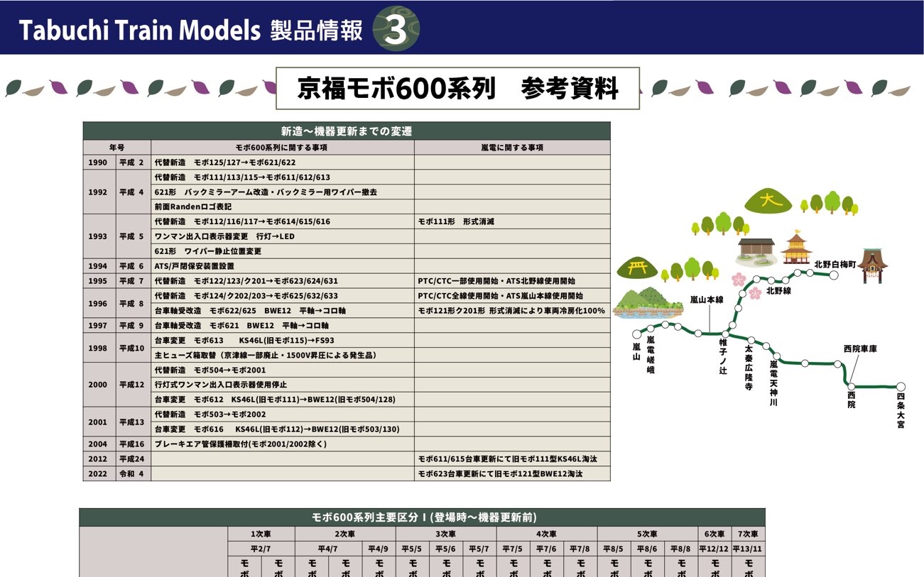Viewport: 924px width, 577px height.
Task: Click the 平12/12 date cell
Action: [x=715, y=549]
